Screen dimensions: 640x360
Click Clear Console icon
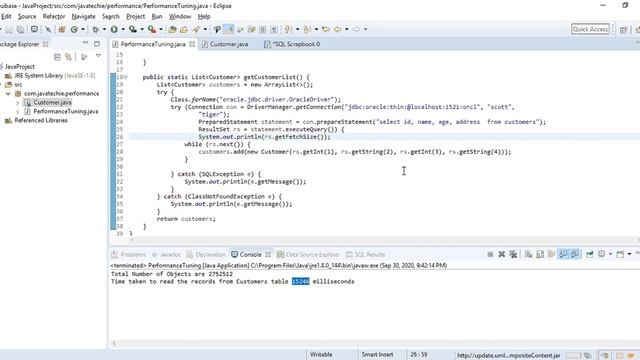coord(529,254)
